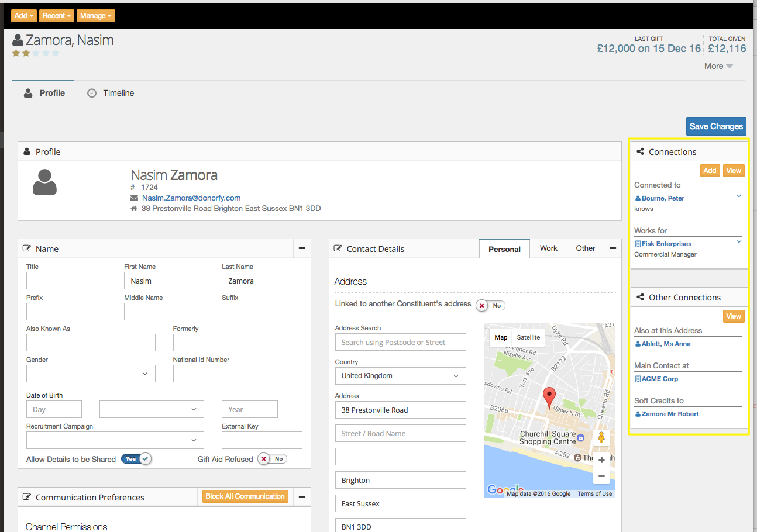Open the Country dropdown showing United Kingdom
The height and width of the screenshot is (532, 757).
coord(400,376)
